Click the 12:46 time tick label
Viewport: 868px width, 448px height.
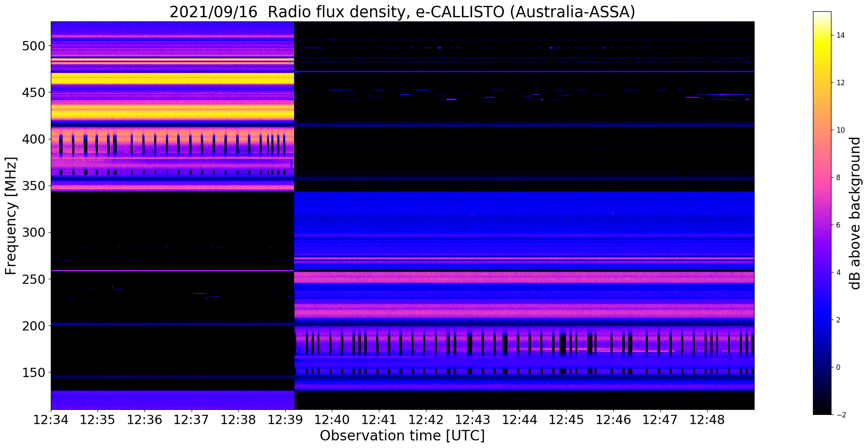click(x=614, y=420)
